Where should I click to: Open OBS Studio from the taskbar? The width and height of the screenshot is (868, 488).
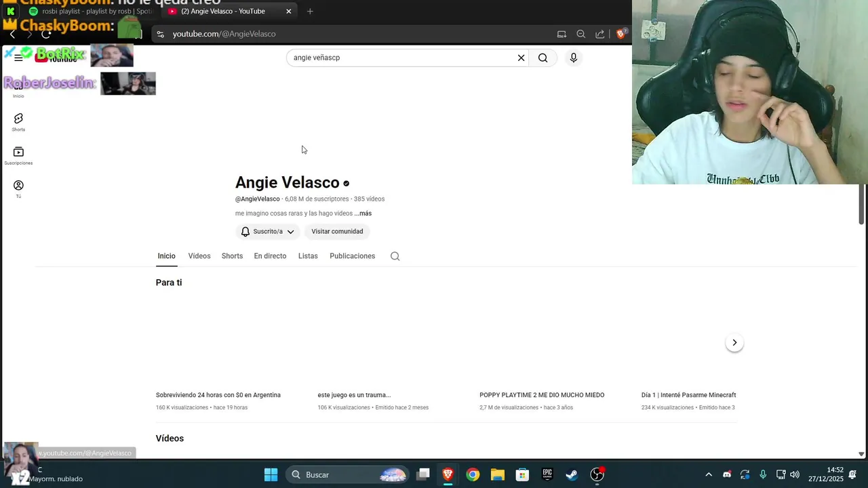(x=597, y=474)
